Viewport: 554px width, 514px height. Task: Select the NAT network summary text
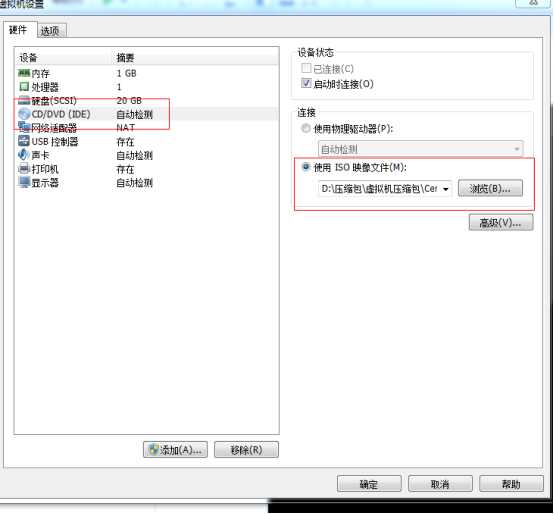point(125,127)
